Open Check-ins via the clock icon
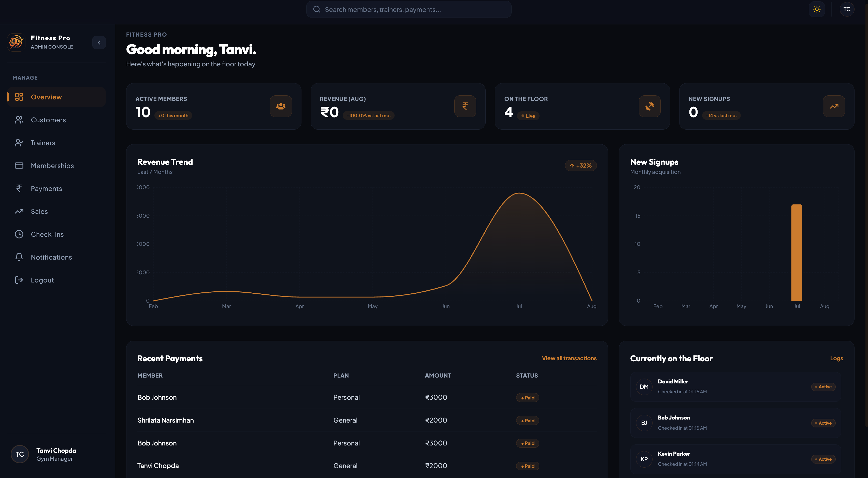 click(19, 234)
